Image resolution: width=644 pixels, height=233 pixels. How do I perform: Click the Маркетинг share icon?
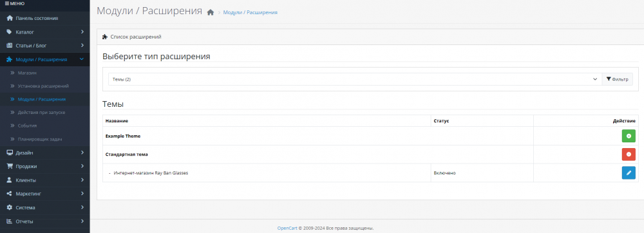pyautogui.click(x=10, y=194)
